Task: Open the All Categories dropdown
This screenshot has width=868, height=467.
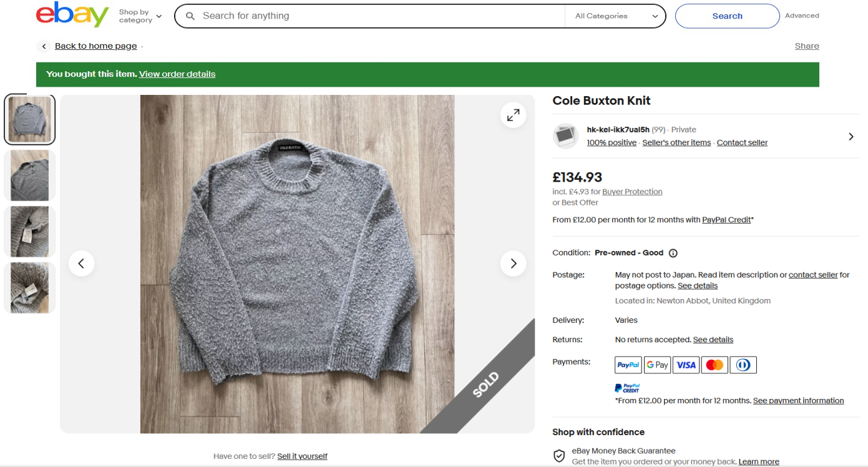Action: (x=617, y=16)
